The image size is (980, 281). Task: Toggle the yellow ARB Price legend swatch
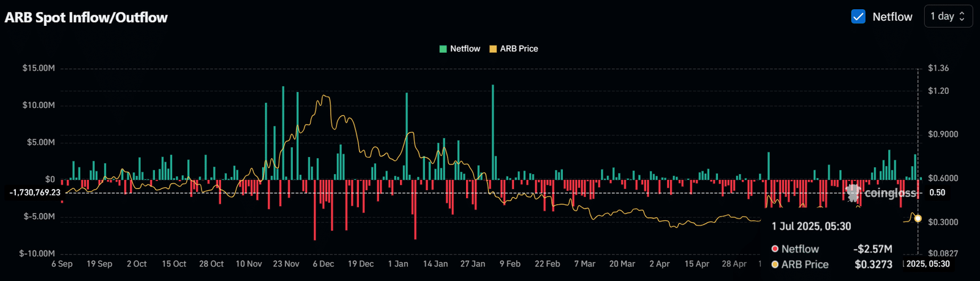[x=493, y=48]
